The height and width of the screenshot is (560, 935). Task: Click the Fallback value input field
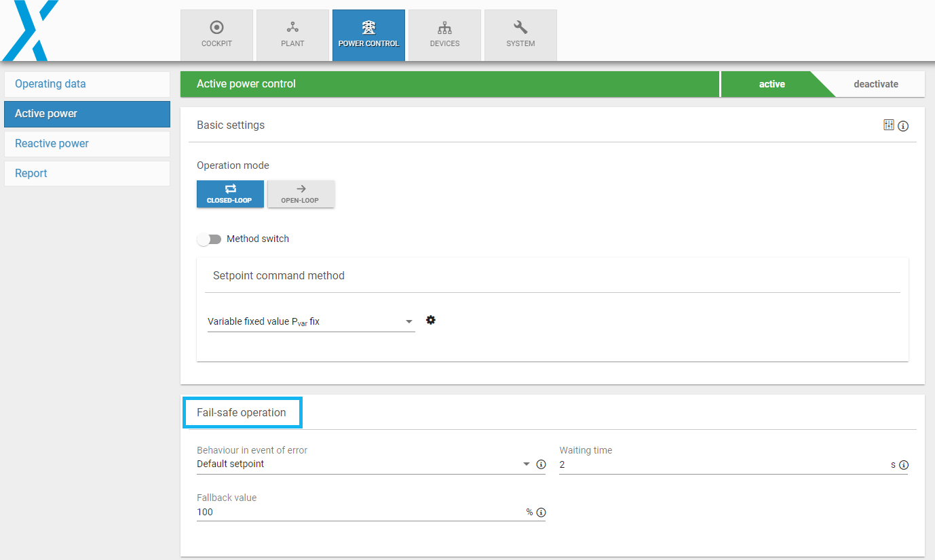(360, 512)
